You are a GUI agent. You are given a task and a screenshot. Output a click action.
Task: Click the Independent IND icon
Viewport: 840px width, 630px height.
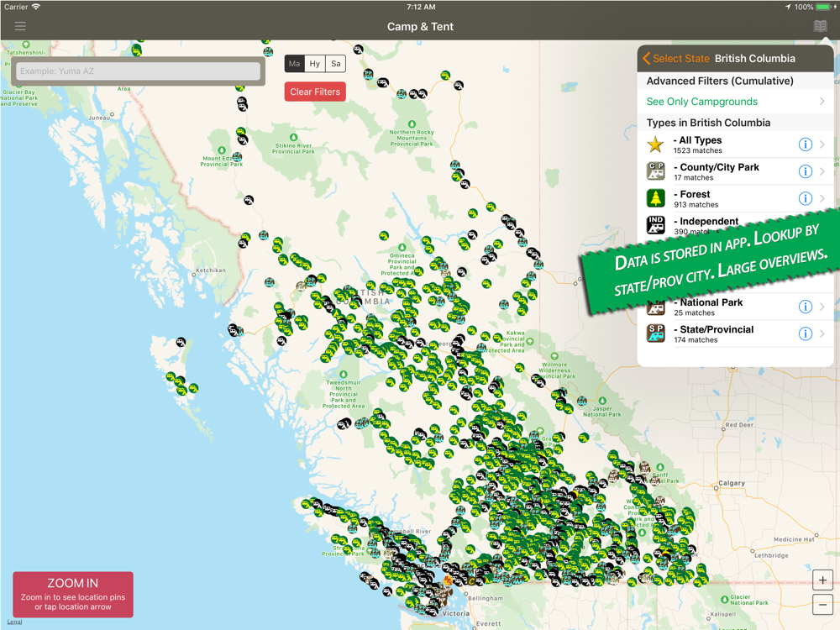[656, 225]
